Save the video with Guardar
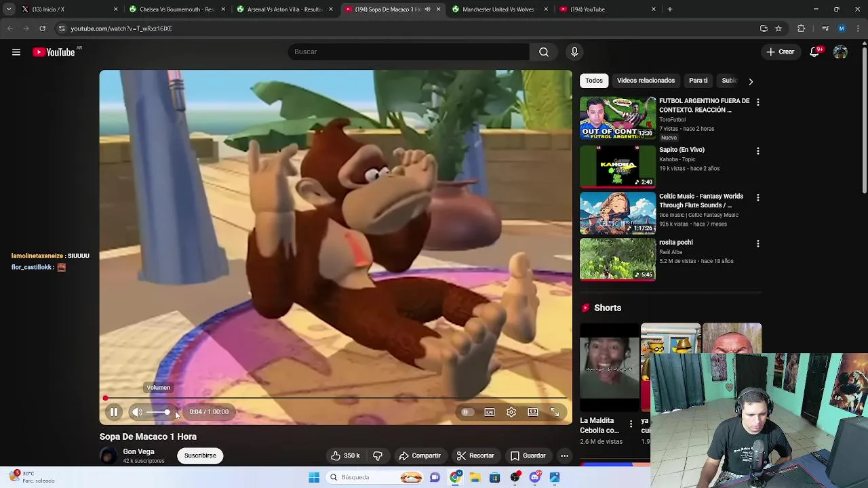This screenshot has height=488, width=868. pos(528,455)
